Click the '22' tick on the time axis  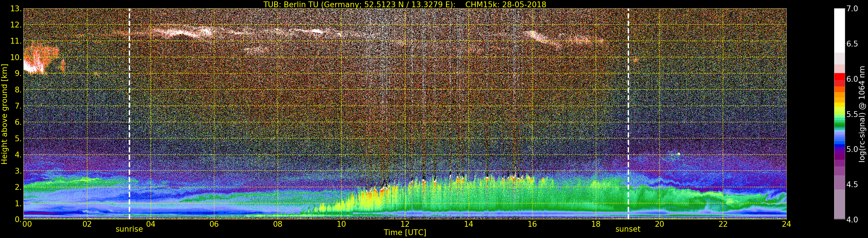click(x=723, y=224)
